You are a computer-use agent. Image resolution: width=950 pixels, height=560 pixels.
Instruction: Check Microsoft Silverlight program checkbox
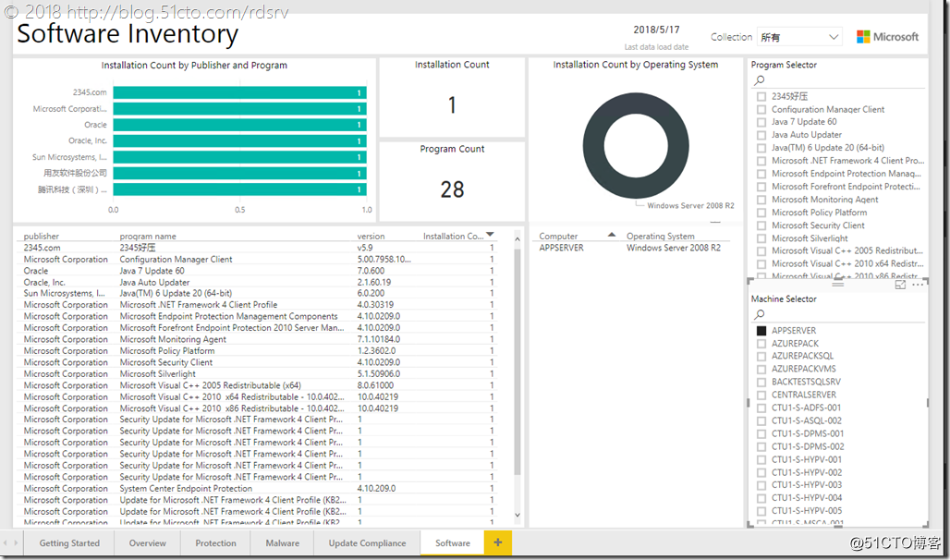pyautogui.click(x=761, y=238)
